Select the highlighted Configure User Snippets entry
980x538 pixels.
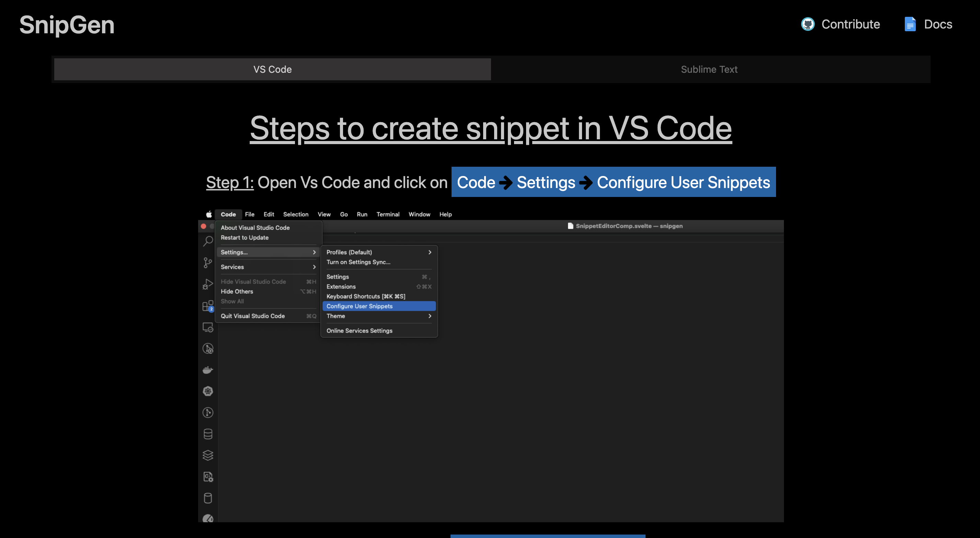pos(379,306)
